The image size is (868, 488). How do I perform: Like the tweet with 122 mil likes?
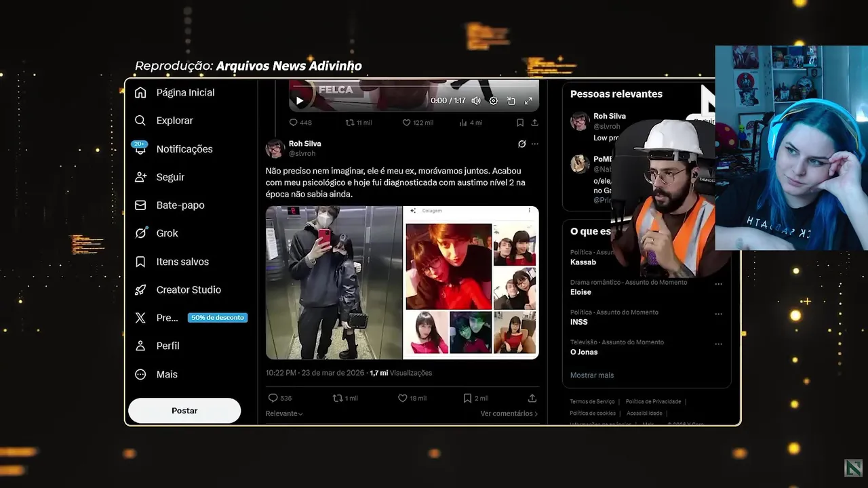tap(418, 123)
